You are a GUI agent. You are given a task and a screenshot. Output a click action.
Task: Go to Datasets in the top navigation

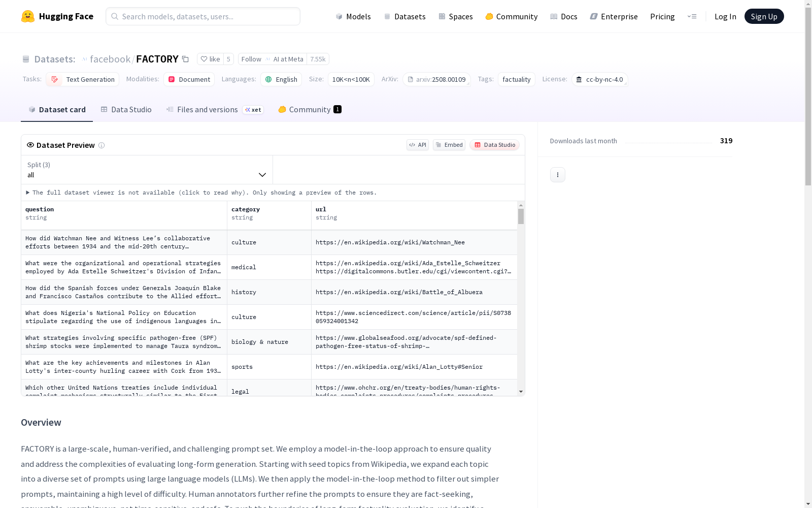point(404,16)
